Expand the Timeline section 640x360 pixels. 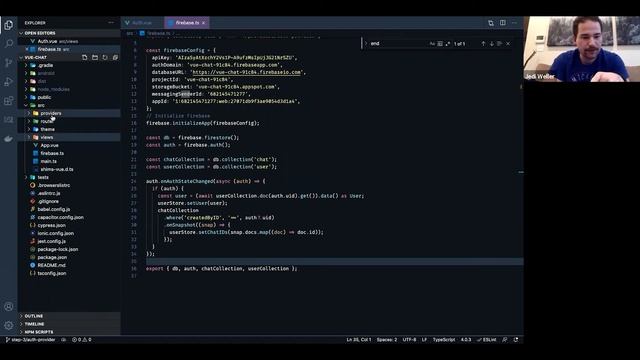tap(34, 324)
